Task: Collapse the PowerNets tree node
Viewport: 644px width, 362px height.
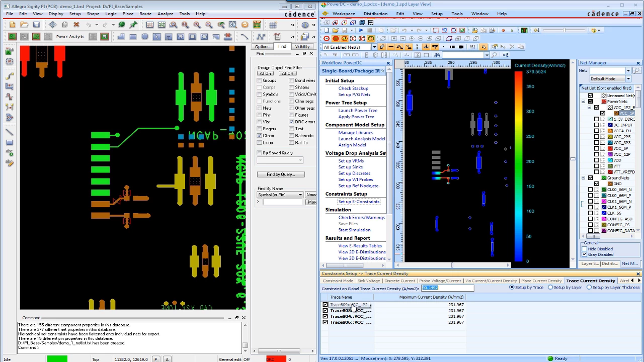Action: pyautogui.click(x=584, y=102)
